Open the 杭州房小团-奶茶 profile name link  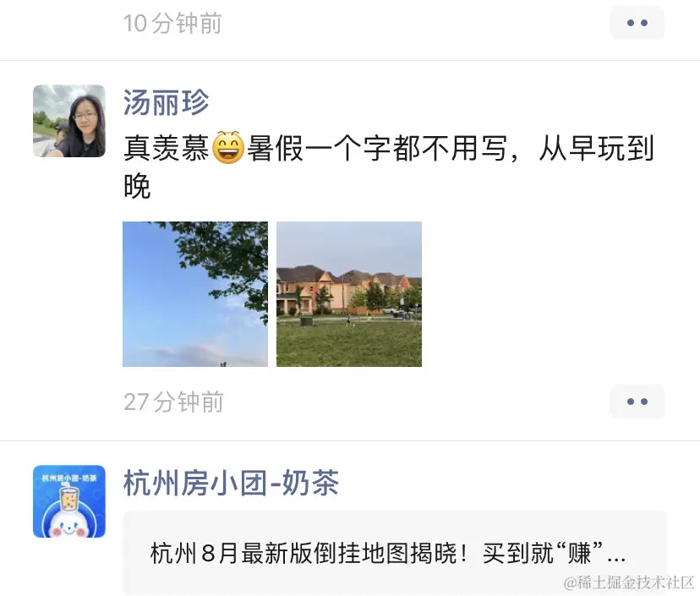tap(232, 483)
